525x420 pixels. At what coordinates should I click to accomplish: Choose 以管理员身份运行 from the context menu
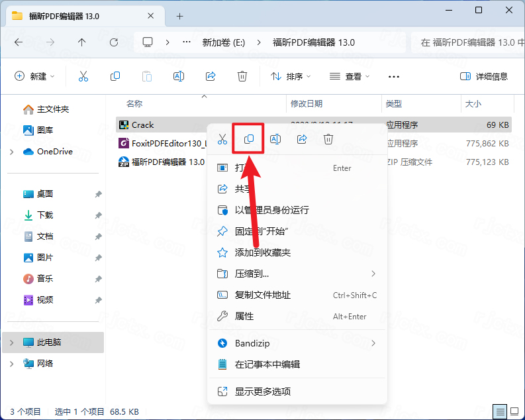point(297,210)
